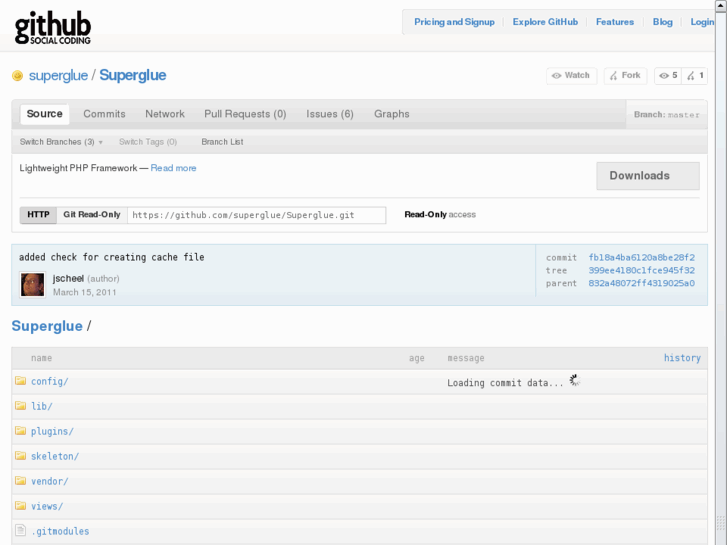Open the Superglue repository title link
The height and width of the screenshot is (545, 727).
pos(133,75)
